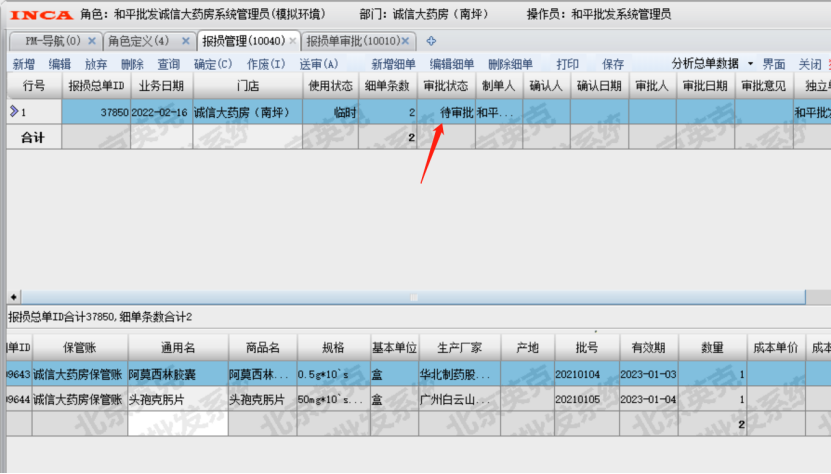Image resolution: width=831 pixels, height=474 pixels.
Task: Click the 华北制药股... manufacturer cell
Action: point(459,374)
